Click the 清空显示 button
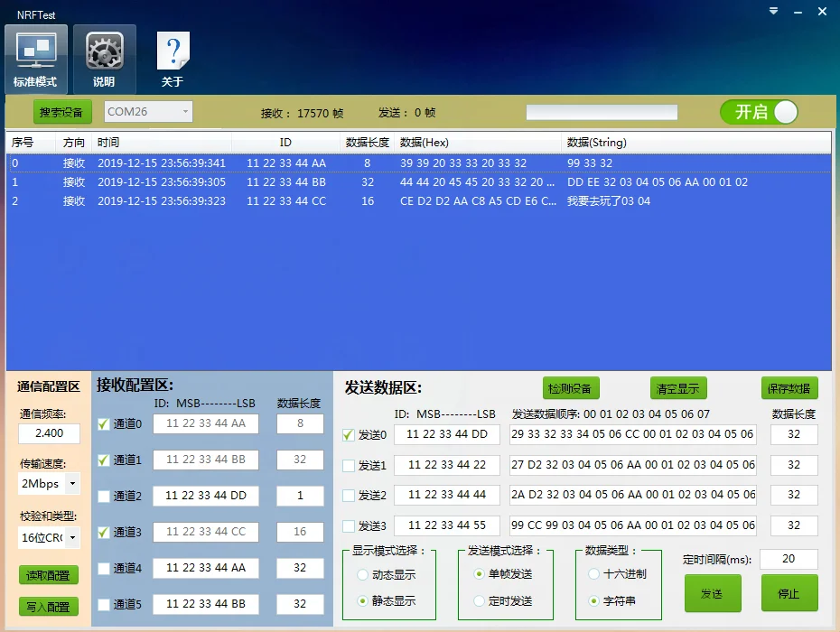The image size is (840, 632). pos(678,388)
